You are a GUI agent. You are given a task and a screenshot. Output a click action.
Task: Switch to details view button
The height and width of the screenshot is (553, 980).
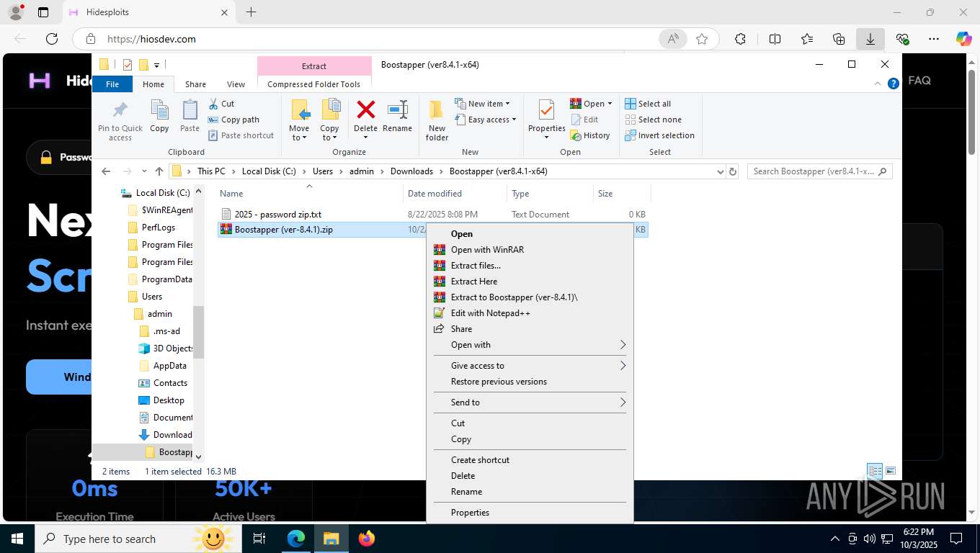876,471
